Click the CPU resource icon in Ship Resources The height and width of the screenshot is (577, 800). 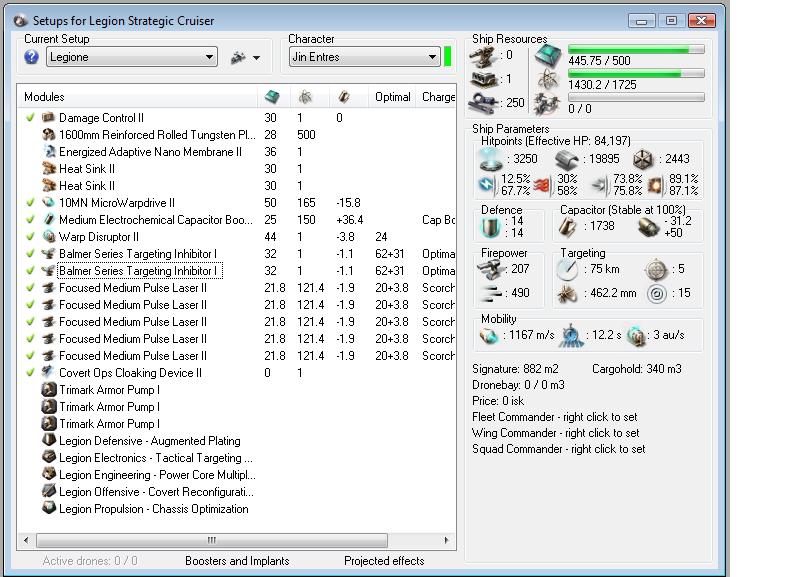click(548, 55)
